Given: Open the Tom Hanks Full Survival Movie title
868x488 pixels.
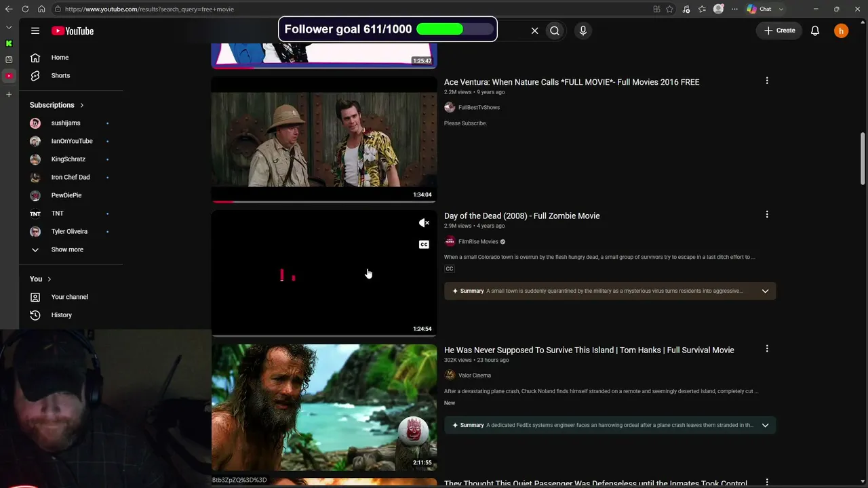Looking at the screenshot, I should pos(589,350).
